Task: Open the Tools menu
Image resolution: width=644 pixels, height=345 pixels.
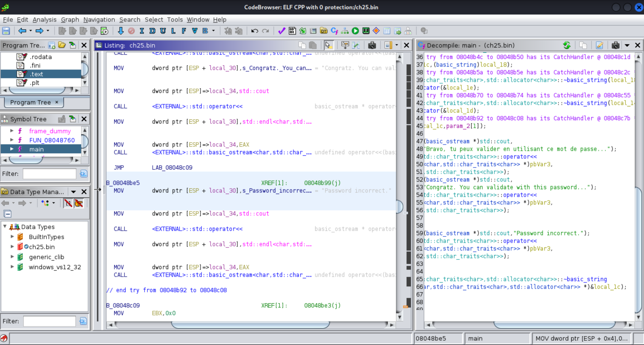Action: (175, 20)
